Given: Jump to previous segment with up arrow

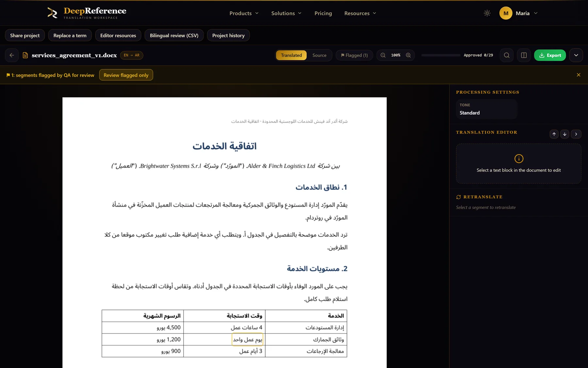Looking at the screenshot, I should click(x=554, y=134).
